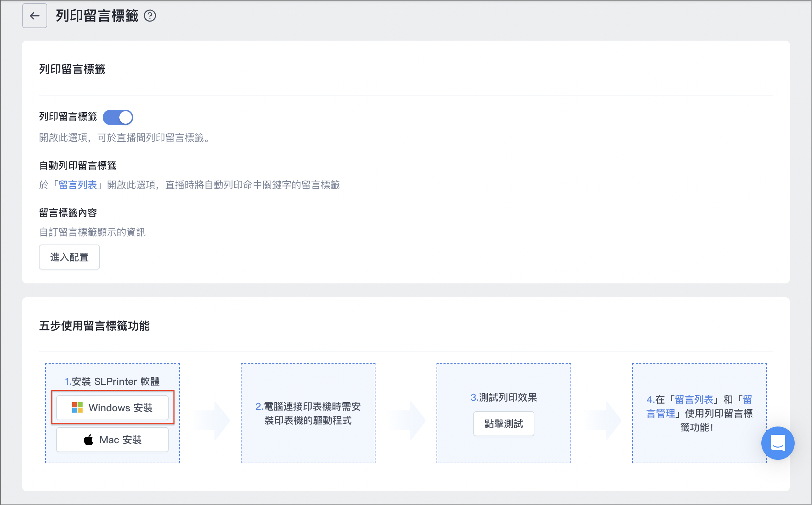Click label 自動列印留言標籤
The width and height of the screenshot is (812, 505).
78,165
